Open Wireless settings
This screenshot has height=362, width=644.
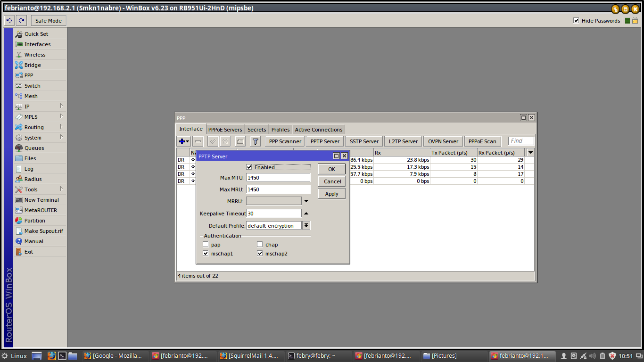coord(40,55)
